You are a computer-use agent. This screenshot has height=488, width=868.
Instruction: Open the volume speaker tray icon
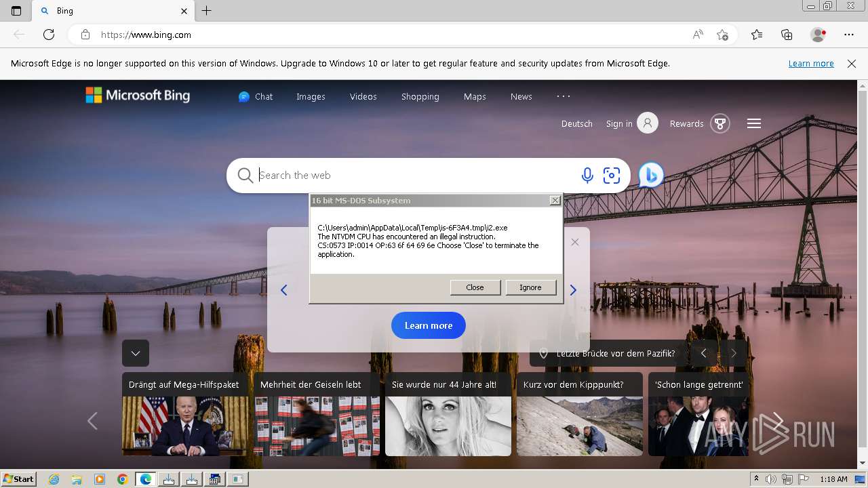[771, 479]
